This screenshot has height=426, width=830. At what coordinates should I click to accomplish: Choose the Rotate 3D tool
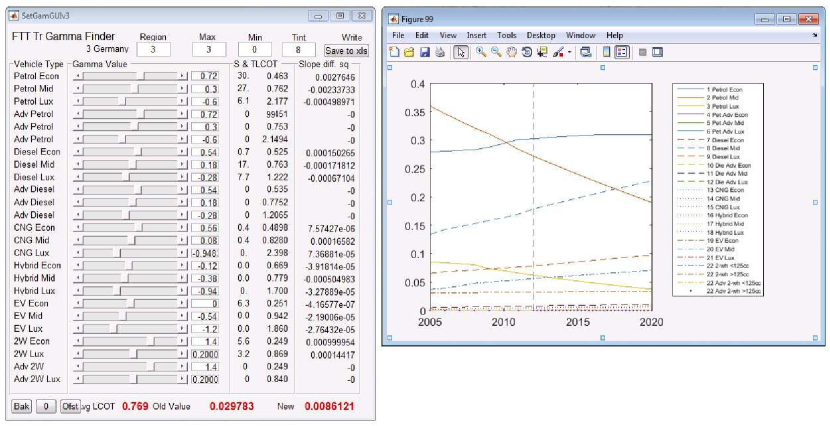524,51
